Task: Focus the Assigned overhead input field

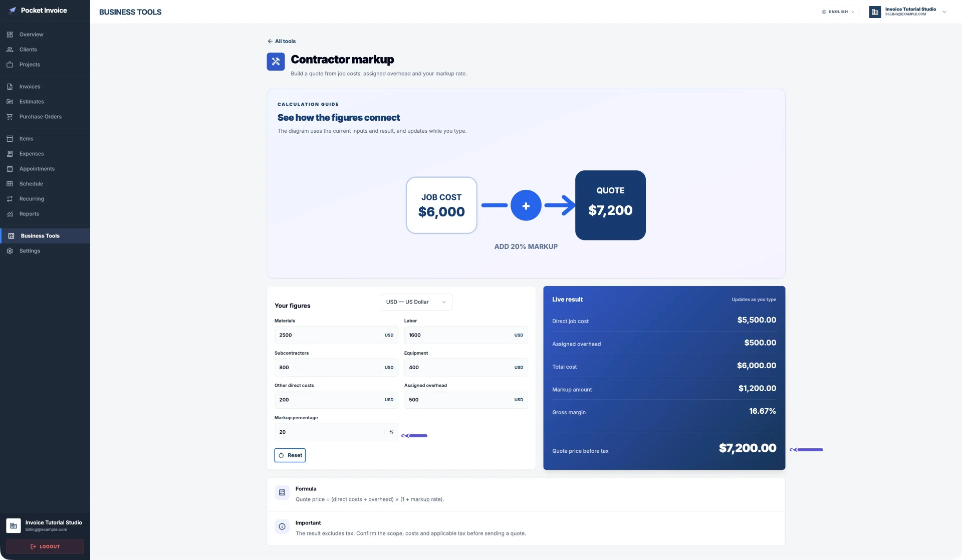Action: (x=466, y=400)
